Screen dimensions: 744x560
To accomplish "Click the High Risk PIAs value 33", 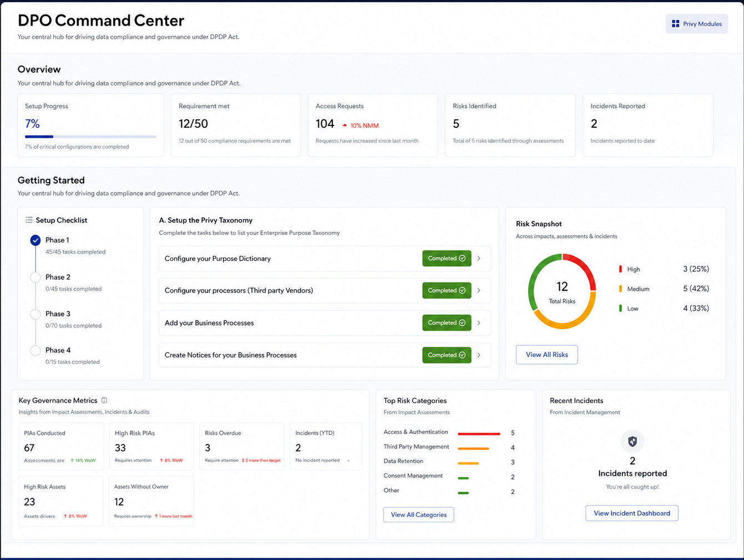I will (x=120, y=448).
